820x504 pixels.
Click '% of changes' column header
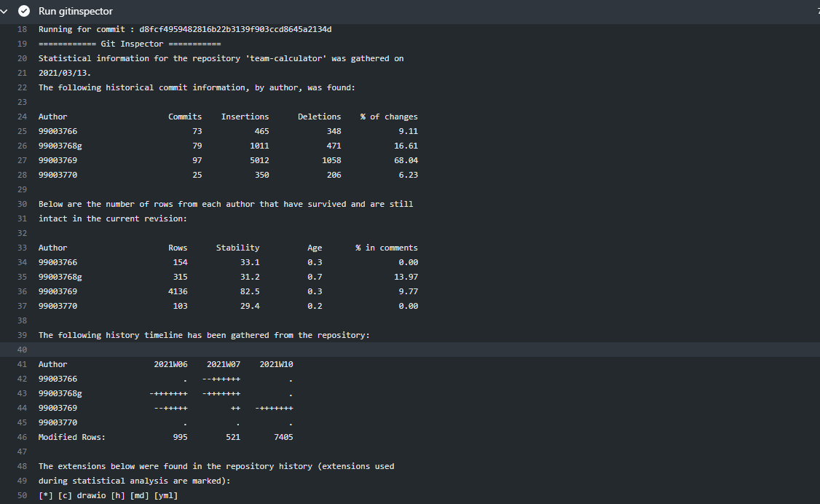389,117
